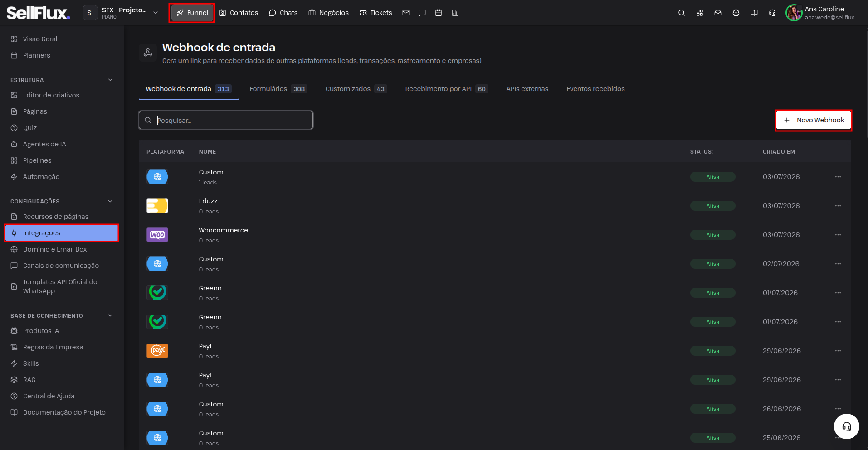This screenshot has width=868, height=450.
Task: Click the Novo Webhook button
Action: tap(814, 120)
